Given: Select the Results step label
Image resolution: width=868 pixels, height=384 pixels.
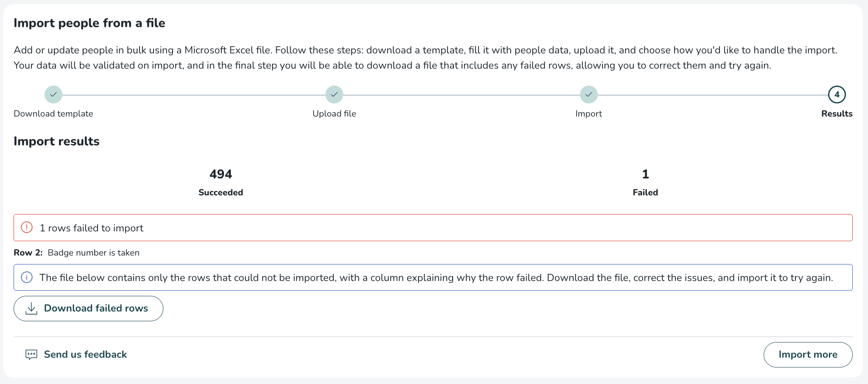Looking at the screenshot, I should point(837,114).
